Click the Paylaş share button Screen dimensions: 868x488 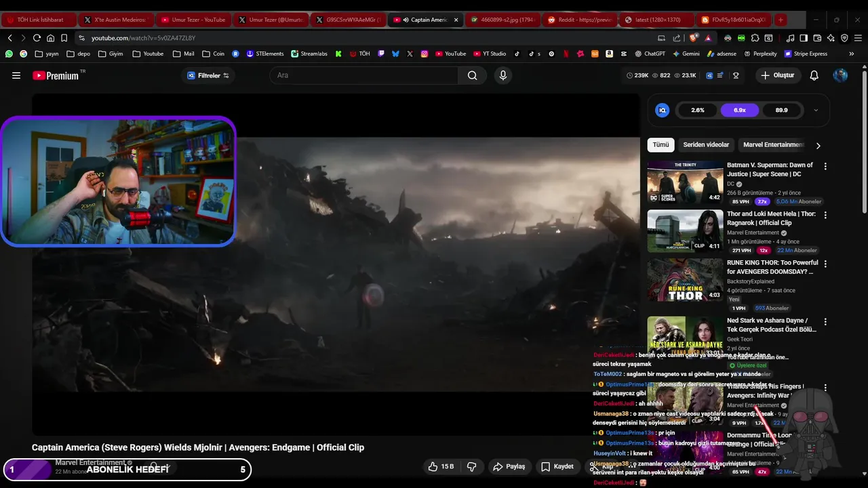click(x=509, y=466)
